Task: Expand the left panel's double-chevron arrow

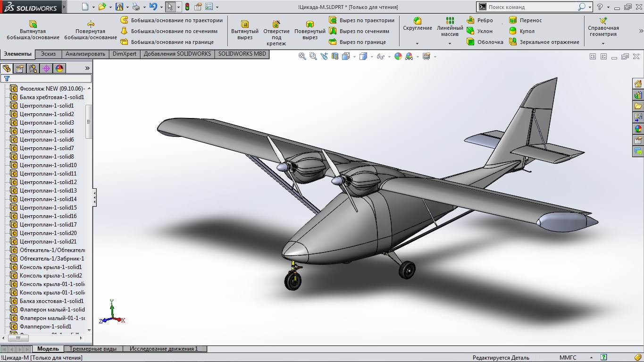Action: 87,68
